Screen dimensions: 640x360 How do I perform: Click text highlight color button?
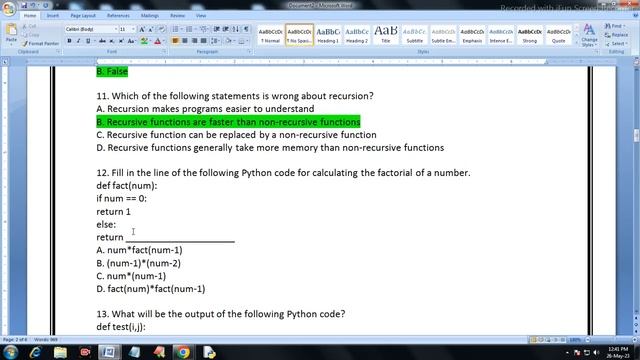[x=144, y=41]
